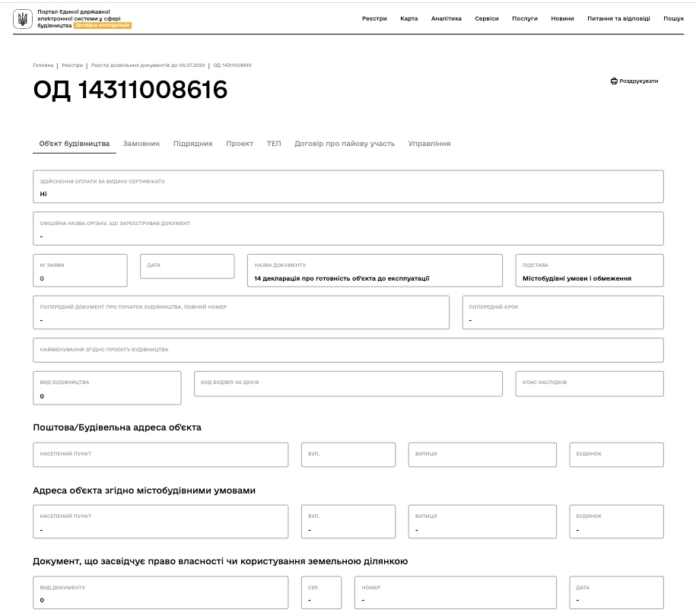Click the Найменування згідно проекту будівництва field
This screenshot has width=696, height=616.
tap(348, 350)
